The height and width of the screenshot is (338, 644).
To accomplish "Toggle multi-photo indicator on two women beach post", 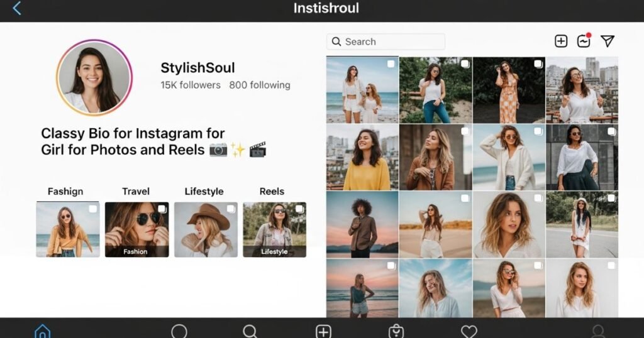I will click(391, 64).
